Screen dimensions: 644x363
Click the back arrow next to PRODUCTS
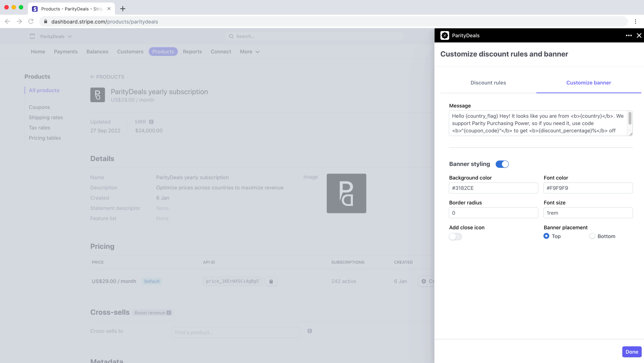tap(92, 76)
